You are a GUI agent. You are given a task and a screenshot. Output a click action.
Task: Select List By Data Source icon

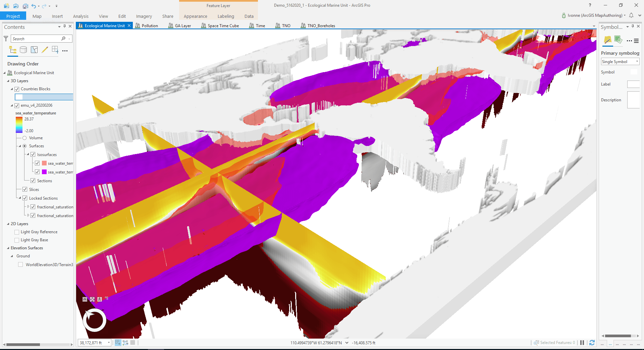click(23, 50)
